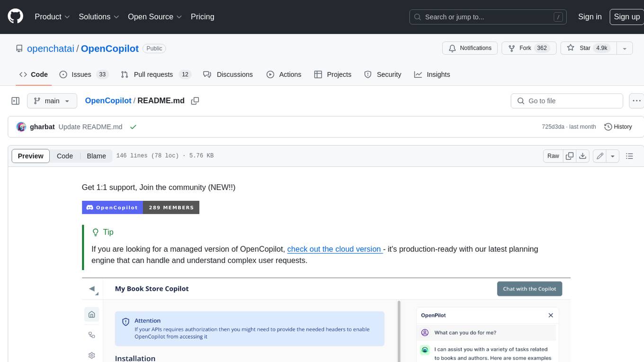Viewport: 644px width, 362px height.
Task: Follow the check out the cloud version link
Action: [x=335, y=249]
